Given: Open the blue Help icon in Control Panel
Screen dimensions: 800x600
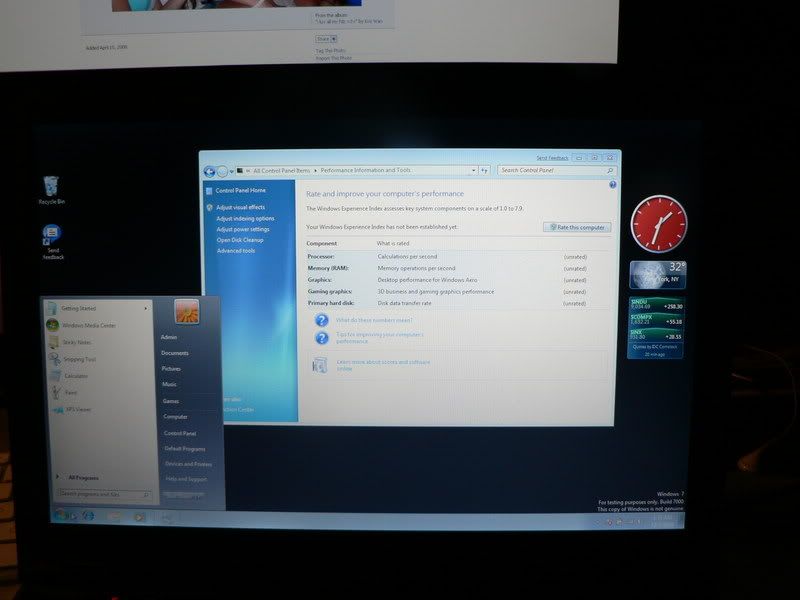Looking at the screenshot, I should [x=613, y=185].
